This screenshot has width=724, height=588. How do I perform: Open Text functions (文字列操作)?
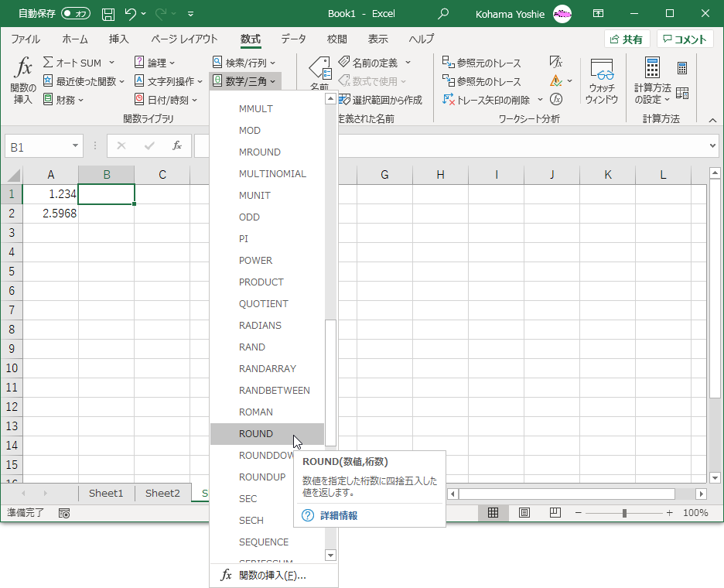click(169, 81)
